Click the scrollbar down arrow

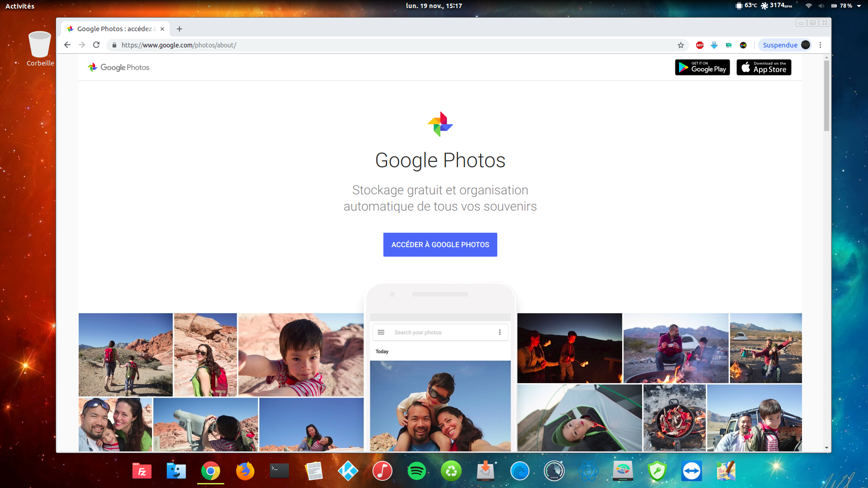click(826, 448)
